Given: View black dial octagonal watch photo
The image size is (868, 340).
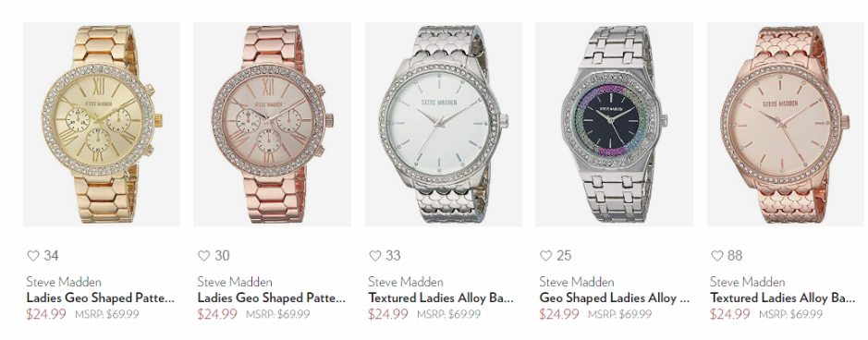Looking at the screenshot, I should 614,124.
